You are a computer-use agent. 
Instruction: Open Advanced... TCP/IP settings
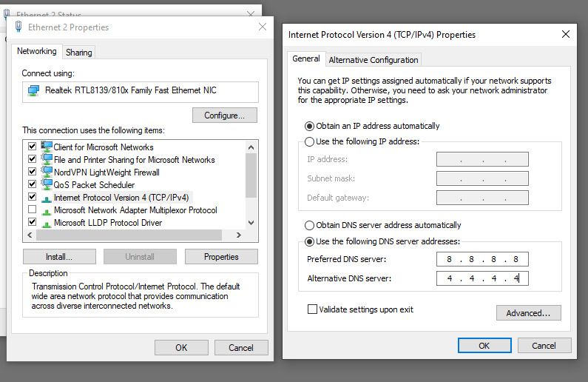pyautogui.click(x=528, y=313)
